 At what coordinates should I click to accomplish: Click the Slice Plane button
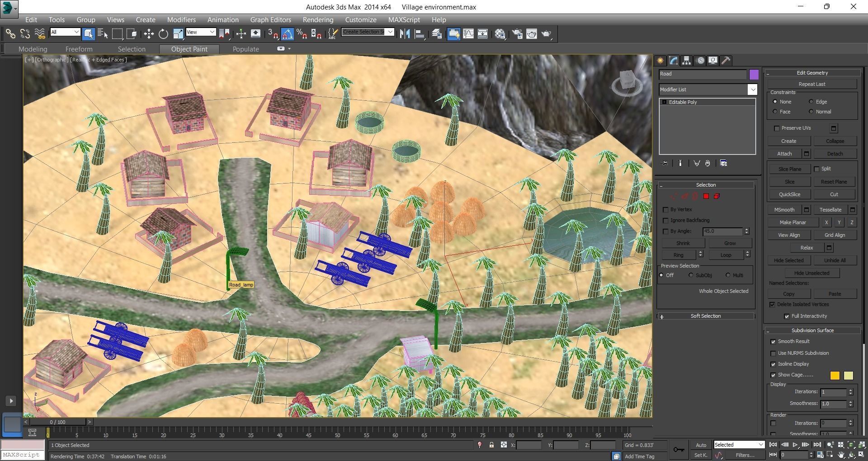pos(789,169)
